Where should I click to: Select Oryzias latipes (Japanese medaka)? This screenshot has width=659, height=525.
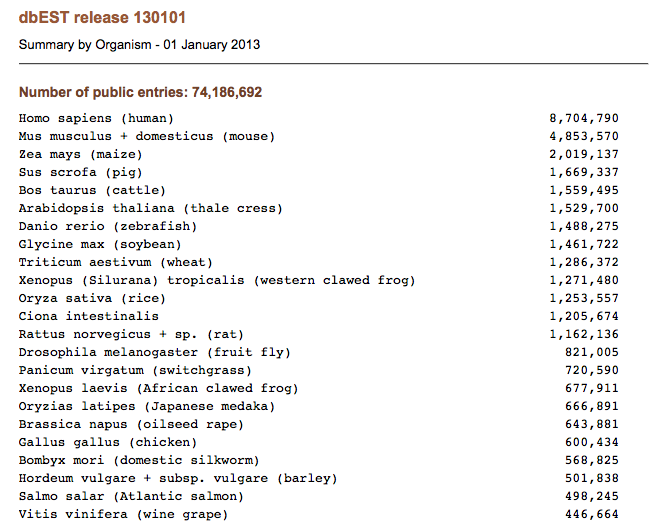(x=147, y=406)
